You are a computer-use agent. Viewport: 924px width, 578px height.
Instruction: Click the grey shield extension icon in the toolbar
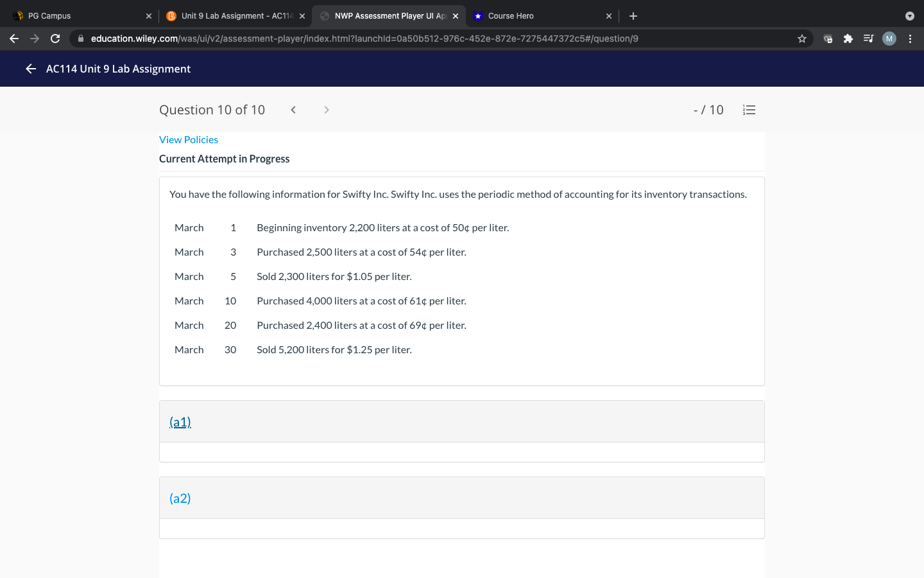click(x=828, y=39)
